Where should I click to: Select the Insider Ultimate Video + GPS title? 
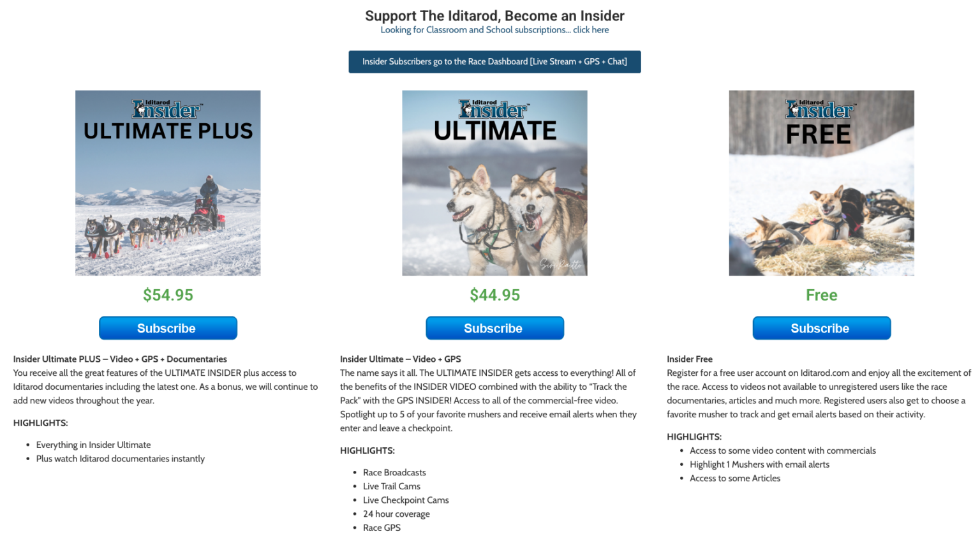coord(400,359)
